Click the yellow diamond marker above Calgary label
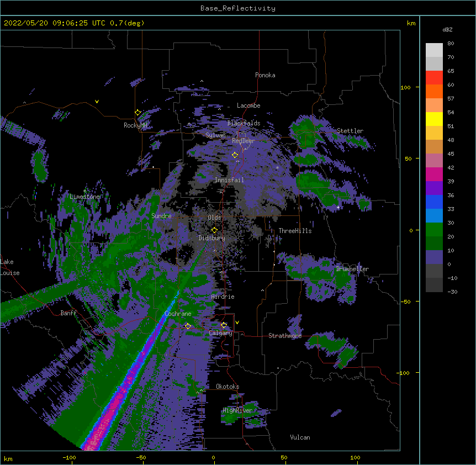476x465 pixels. pos(224,325)
